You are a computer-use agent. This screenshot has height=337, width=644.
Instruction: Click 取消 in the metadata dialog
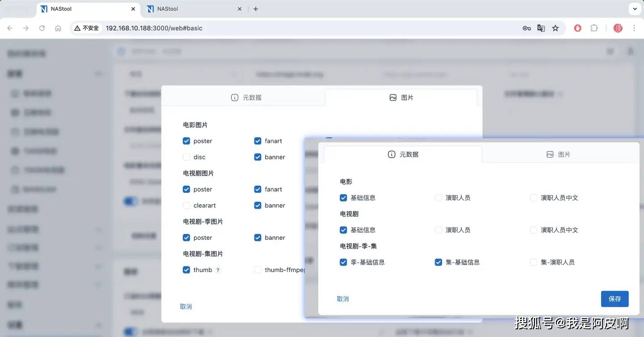[x=343, y=299]
